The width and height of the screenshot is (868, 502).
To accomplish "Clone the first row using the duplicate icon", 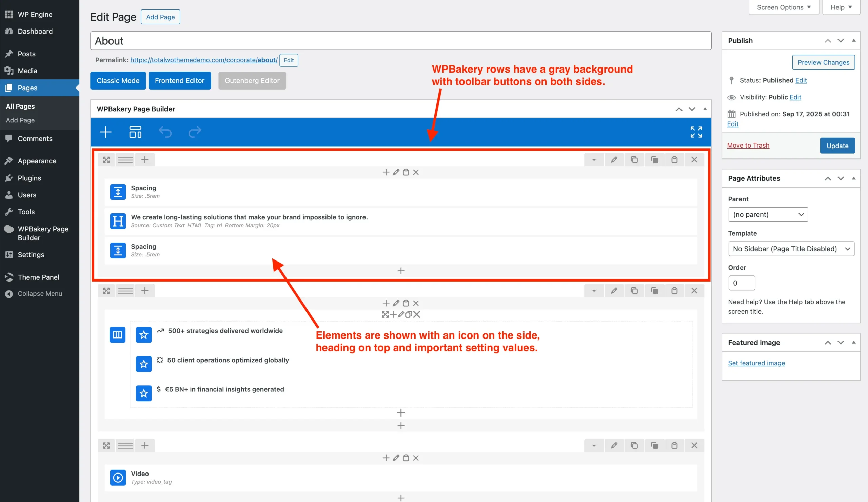I will click(x=634, y=159).
